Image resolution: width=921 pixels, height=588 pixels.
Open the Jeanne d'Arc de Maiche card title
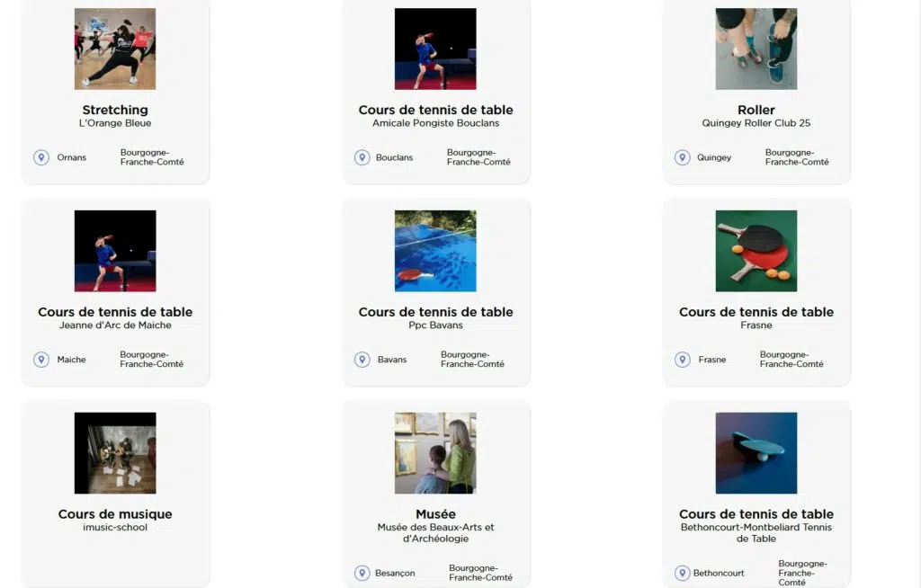(x=115, y=312)
